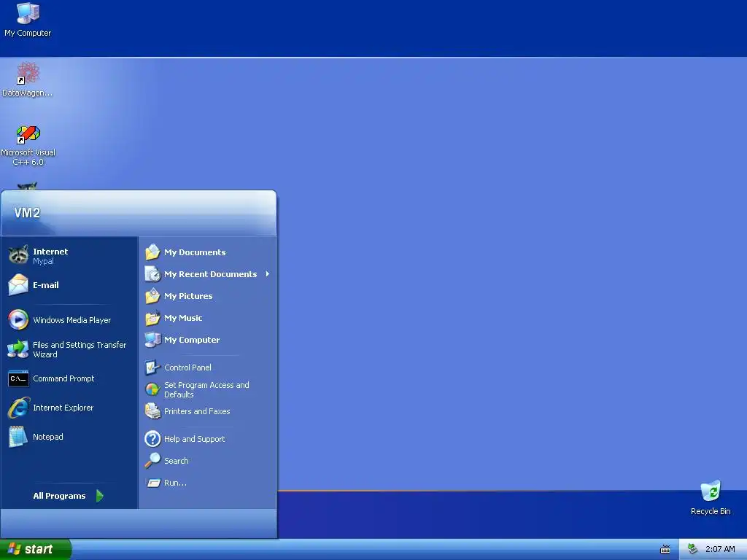Launch the Command Prompt icon
Screen dimensions: 747x560
point(18,378)
